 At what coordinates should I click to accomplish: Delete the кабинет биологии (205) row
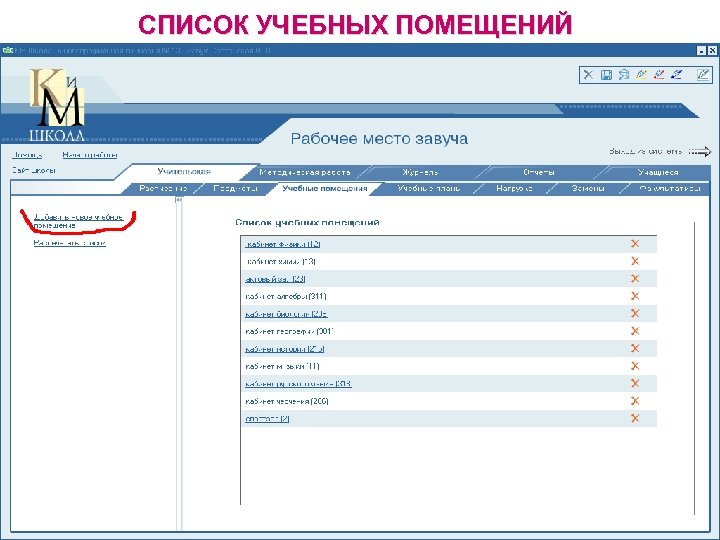pos(635,314)
